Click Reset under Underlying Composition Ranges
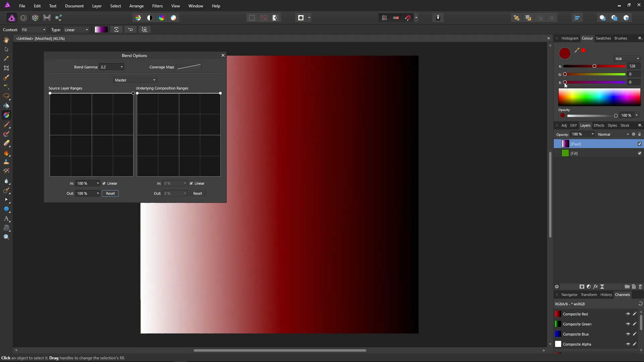Image resolution: width=644 pixels, height=362 pixels. (x=198, y=193)
